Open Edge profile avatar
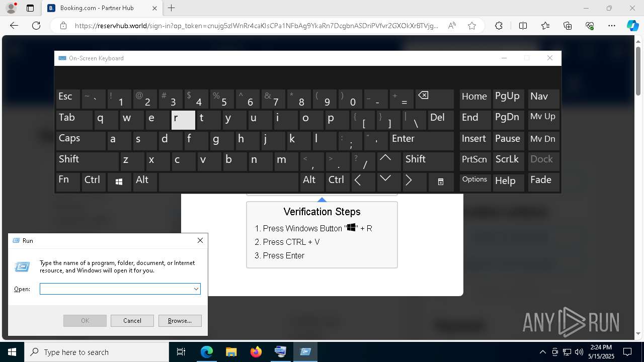The width and height of the screenshot is (644, 362). [x=11, y=8]
